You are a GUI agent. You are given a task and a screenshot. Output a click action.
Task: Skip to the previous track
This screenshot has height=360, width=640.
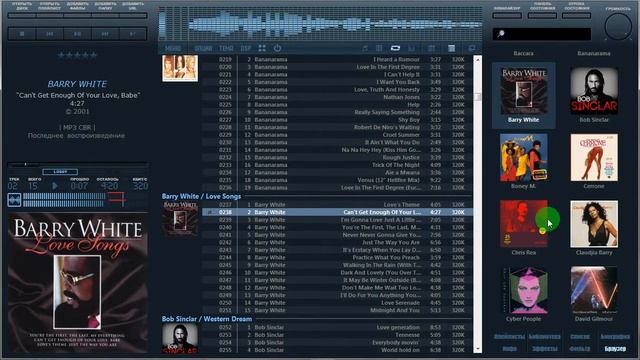(x=49, y=34)
